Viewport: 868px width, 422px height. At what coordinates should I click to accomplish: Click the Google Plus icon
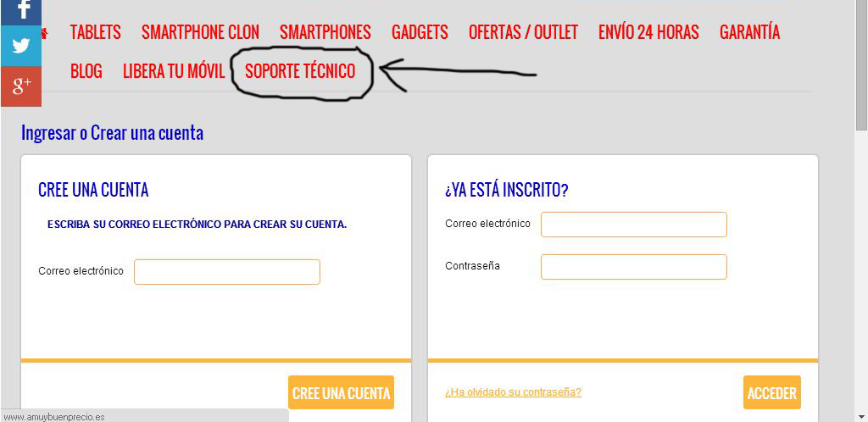click(x=21, y=86)
